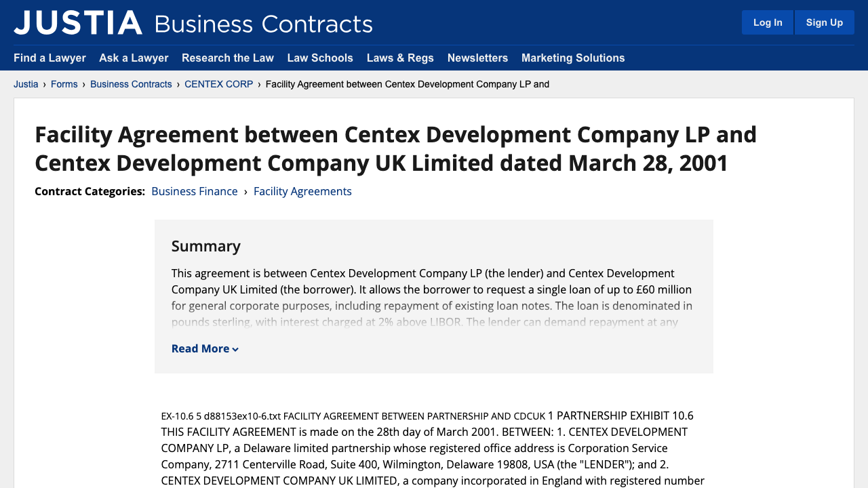Click the chevron next to Read More
The width and height of the screenshot is (868, 488).
pyautogui.click(x=235, y=348)
